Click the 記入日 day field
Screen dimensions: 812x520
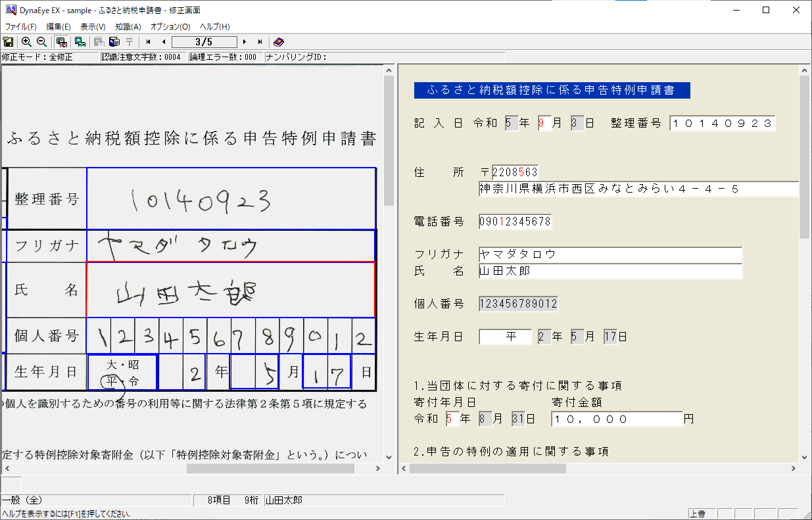click(x=577, y=123)
